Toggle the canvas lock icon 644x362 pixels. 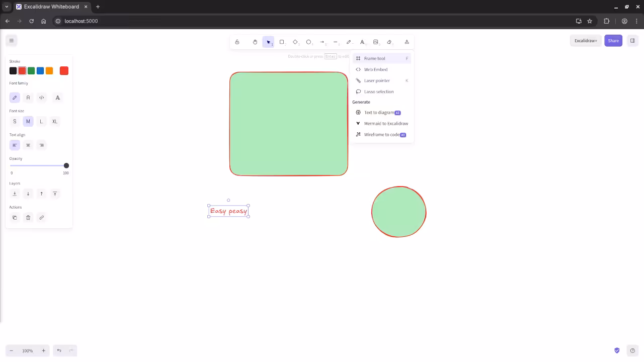pos(237,42)
